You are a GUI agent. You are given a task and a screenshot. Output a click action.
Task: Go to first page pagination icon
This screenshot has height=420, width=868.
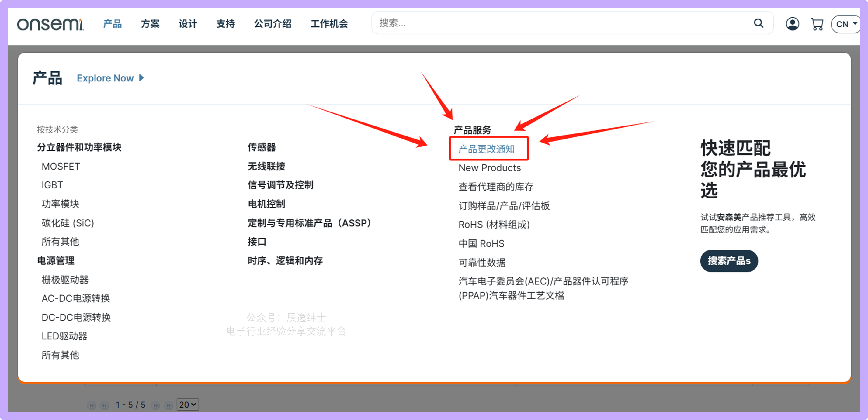(x=92, y=405)
